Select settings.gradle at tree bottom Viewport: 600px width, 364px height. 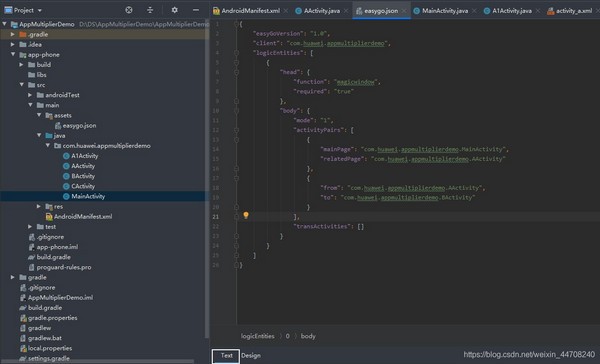coord(49,359)
